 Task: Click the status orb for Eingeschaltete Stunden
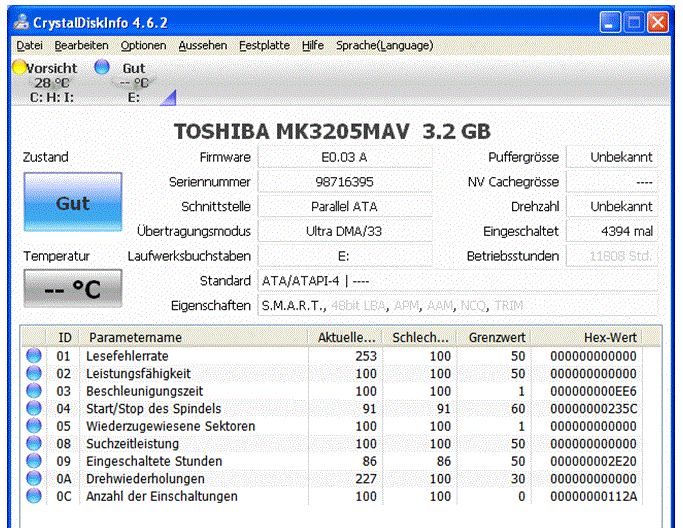(34, 461)
